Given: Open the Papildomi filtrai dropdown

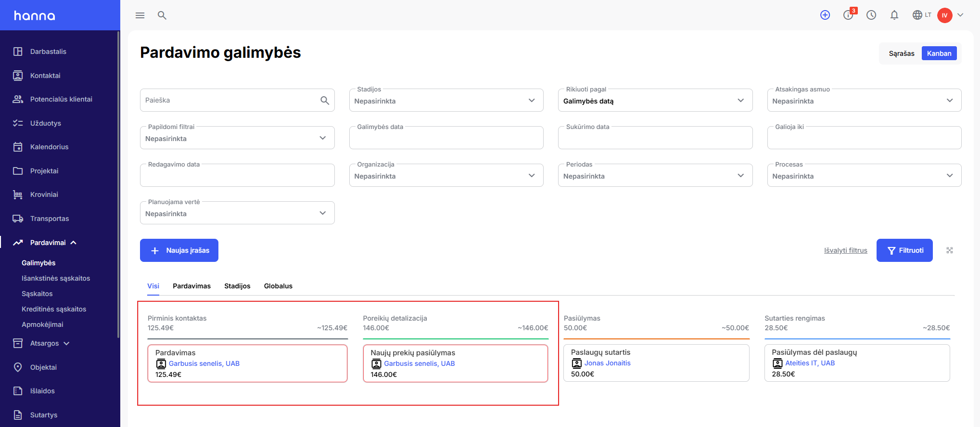Looking at the screenshot, I should [x=237, y=138].
